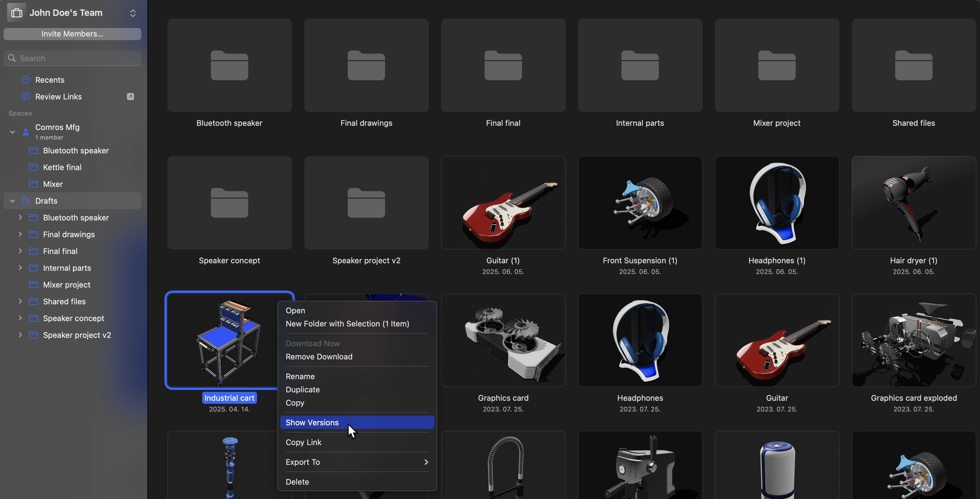980x499 pixels.
Task: Select the Graphics card thumbnail
Action: click(503, 340)
